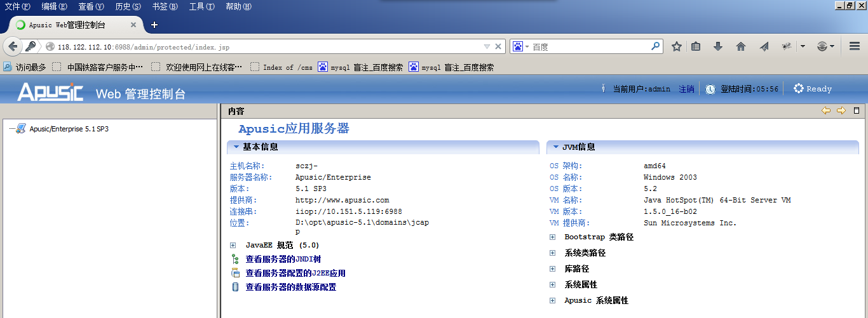Open the downloads arrow icon
Viewport: 868px width, 318px height.
click(x=718, y=46)
